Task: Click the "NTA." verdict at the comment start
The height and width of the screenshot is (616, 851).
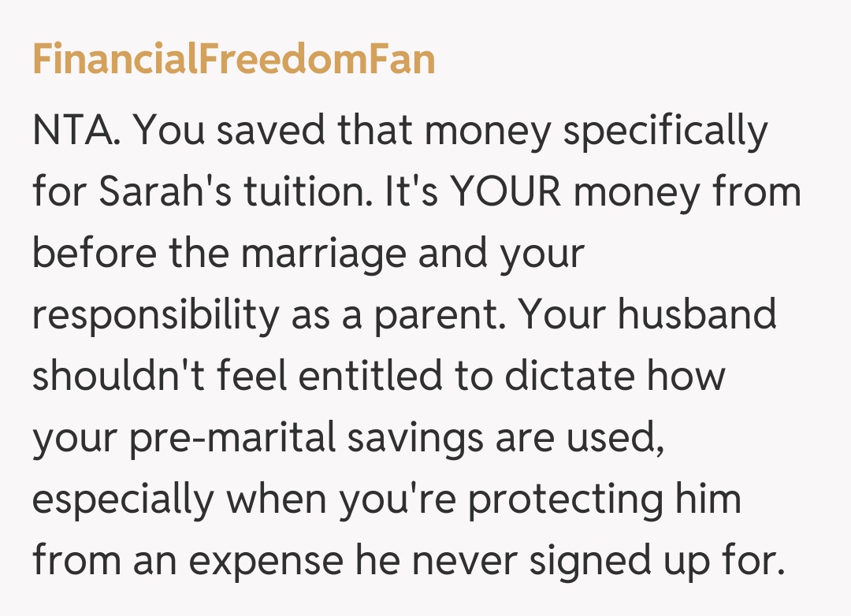Action: pos(76,132)
